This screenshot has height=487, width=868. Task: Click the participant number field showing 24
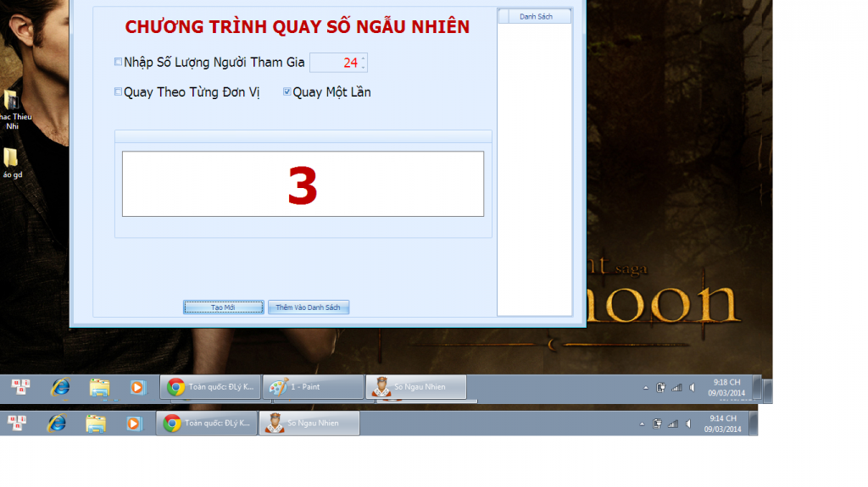(x=335, y=63)
